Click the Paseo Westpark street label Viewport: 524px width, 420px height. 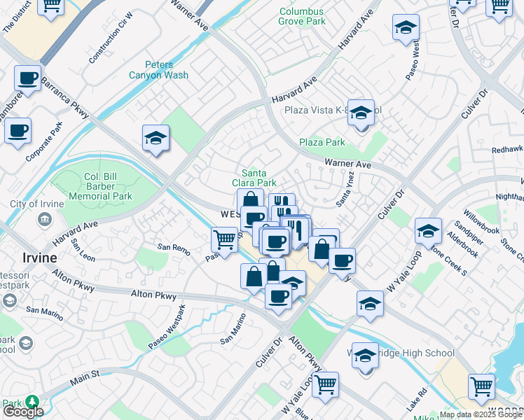[167, 327]
